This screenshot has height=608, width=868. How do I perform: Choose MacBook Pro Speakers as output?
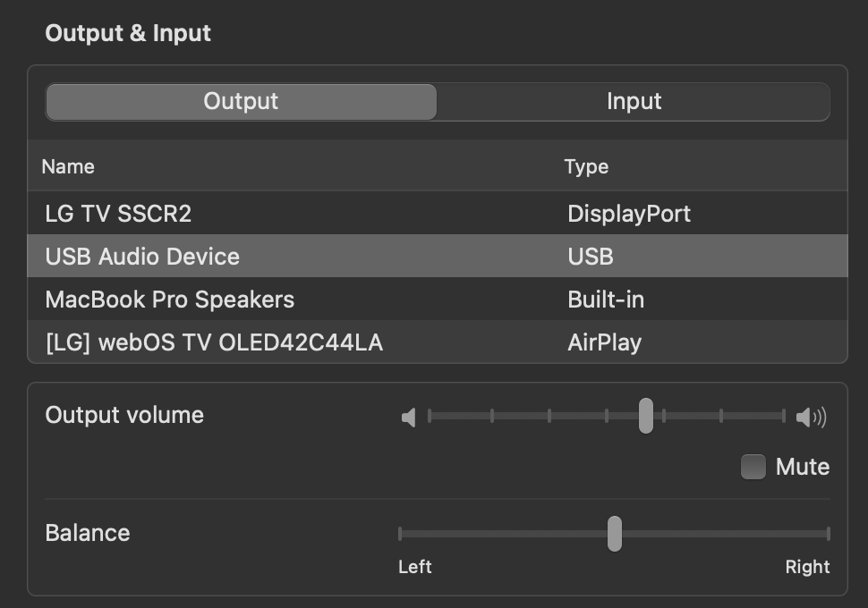[169, 300]
